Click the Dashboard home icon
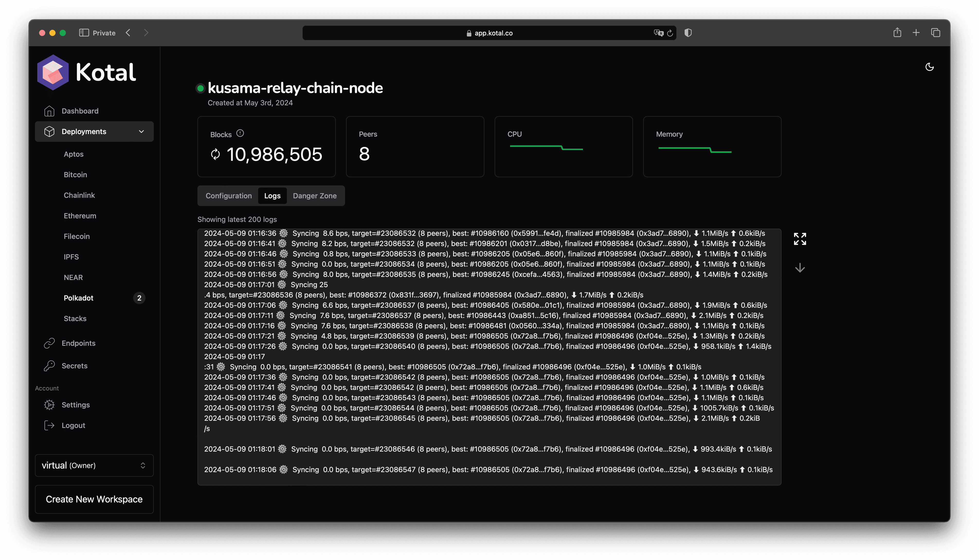 click(49, 111)
